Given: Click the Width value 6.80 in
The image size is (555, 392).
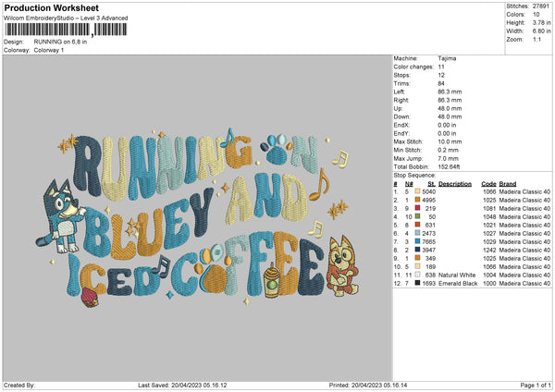Looking at the screenshot, I should (x=541, y=31).
